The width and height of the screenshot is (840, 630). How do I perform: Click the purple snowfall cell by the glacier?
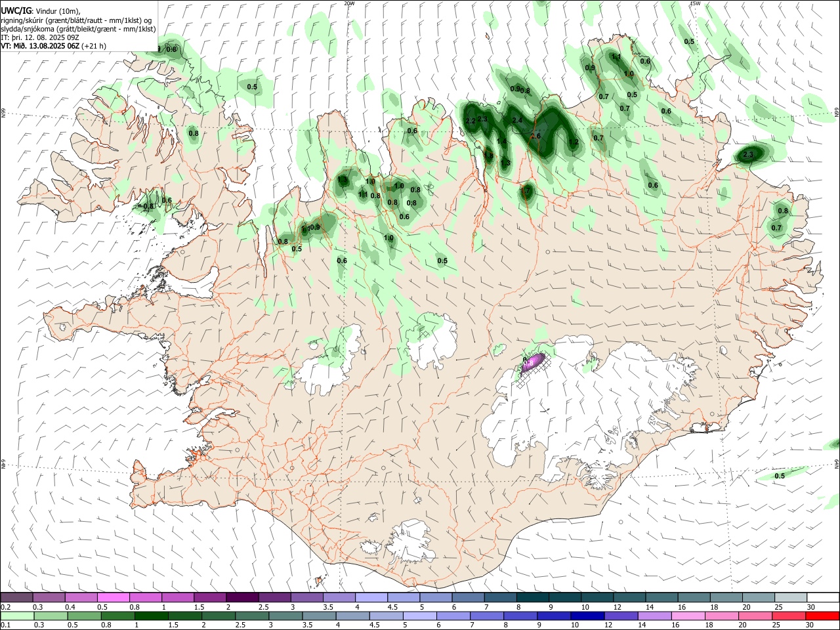tap(533, 363)
